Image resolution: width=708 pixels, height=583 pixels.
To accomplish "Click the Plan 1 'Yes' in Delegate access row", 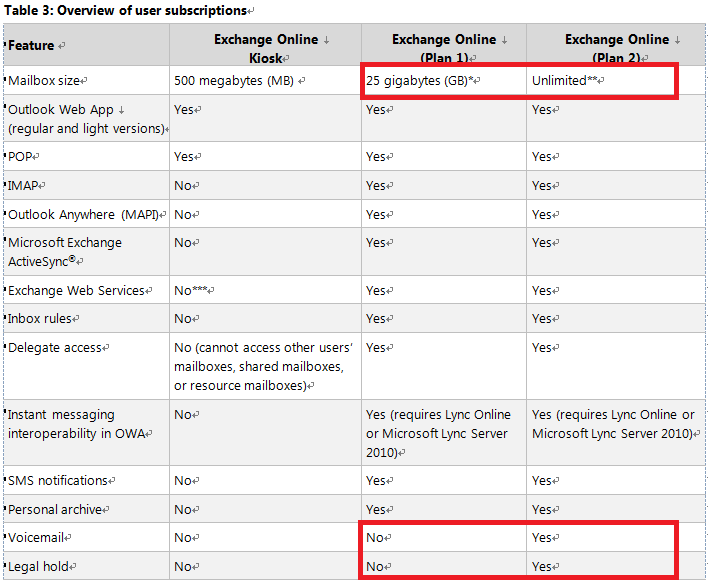I will pos(376,348).
